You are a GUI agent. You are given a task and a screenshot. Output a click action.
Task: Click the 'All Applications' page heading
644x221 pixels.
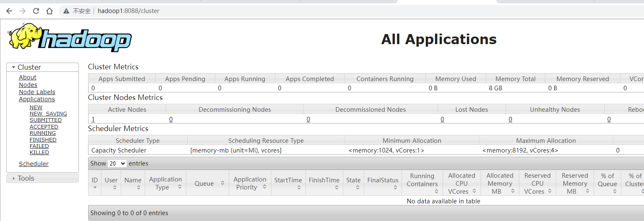[x=439, y=39]
